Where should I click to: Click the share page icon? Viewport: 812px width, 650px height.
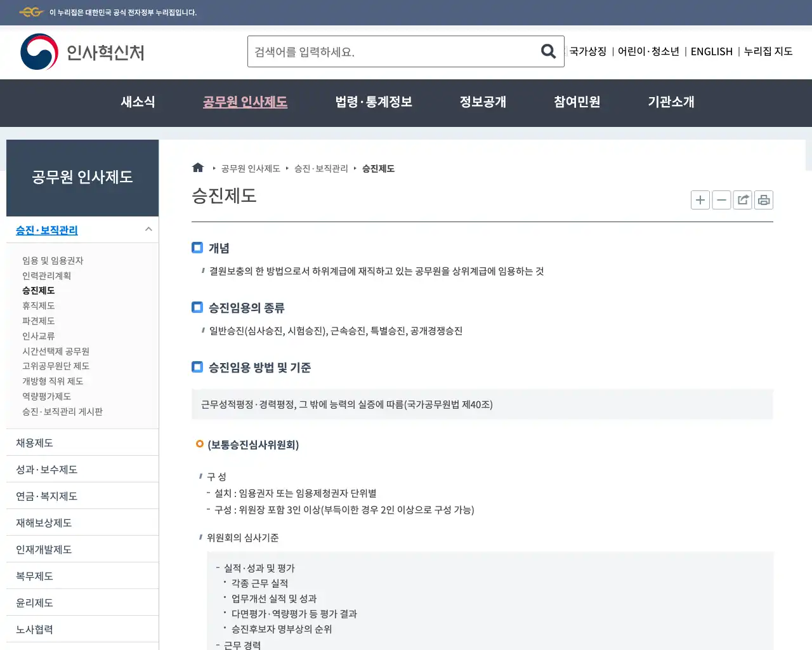click(x=742, y=200)
